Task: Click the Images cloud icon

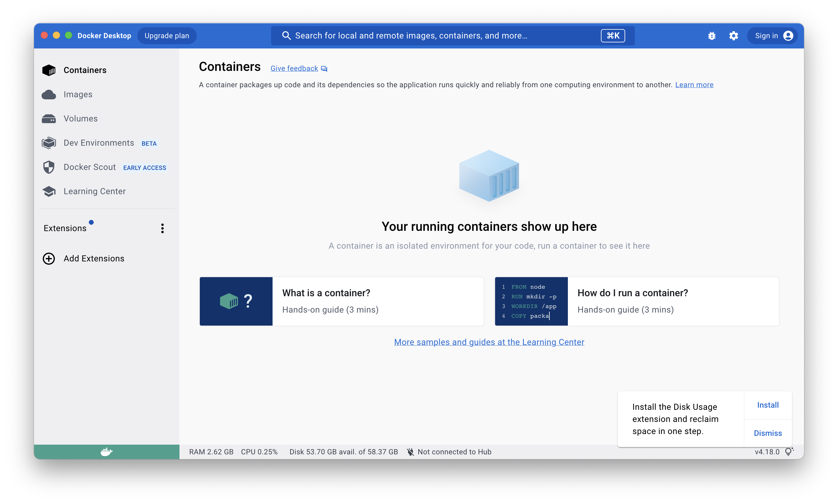Action: pos(49,94)
